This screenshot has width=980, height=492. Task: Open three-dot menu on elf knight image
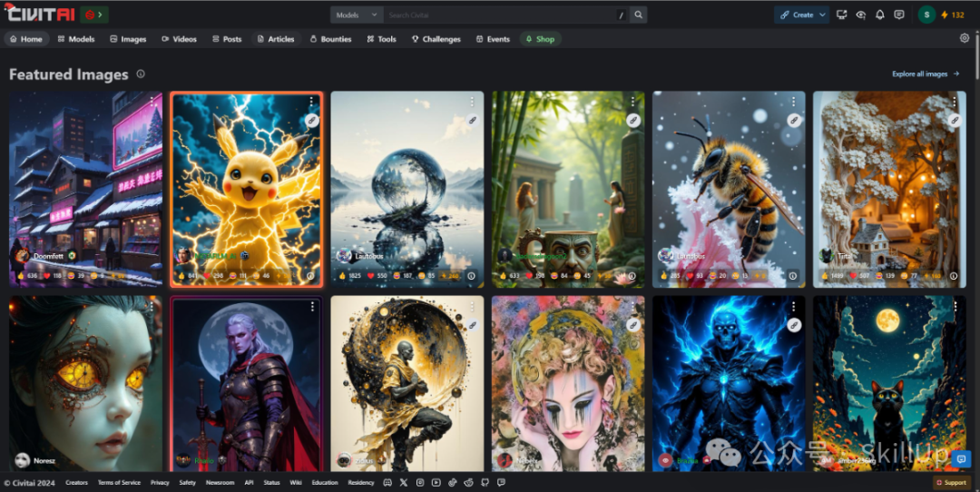coord(311,306)
